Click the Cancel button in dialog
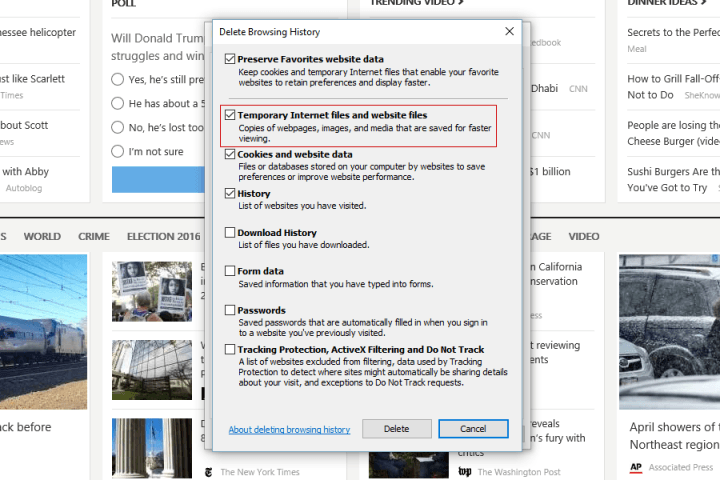 pyautogui.click(x=473, y=429)
